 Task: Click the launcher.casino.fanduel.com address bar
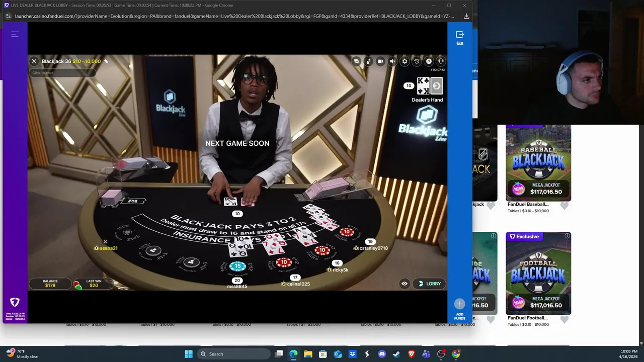click(234, 16)
